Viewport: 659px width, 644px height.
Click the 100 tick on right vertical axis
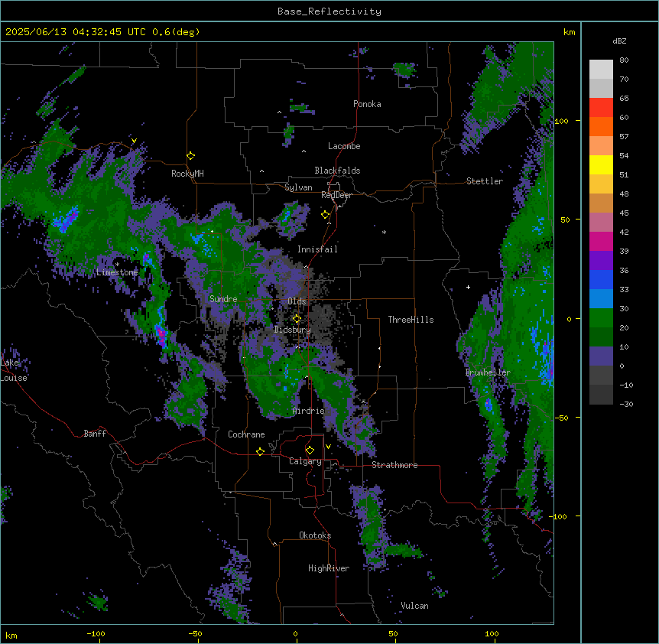coord(561,121)
